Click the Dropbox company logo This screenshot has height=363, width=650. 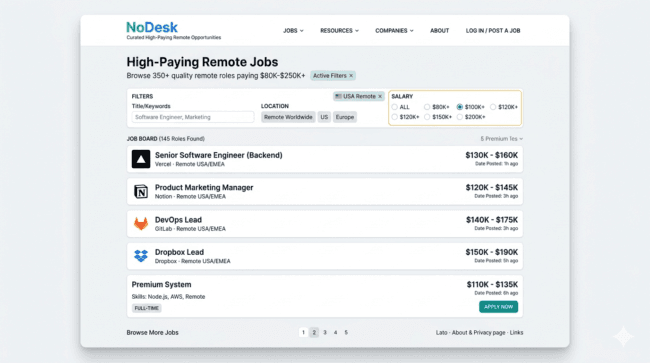[x=141, y=256]
